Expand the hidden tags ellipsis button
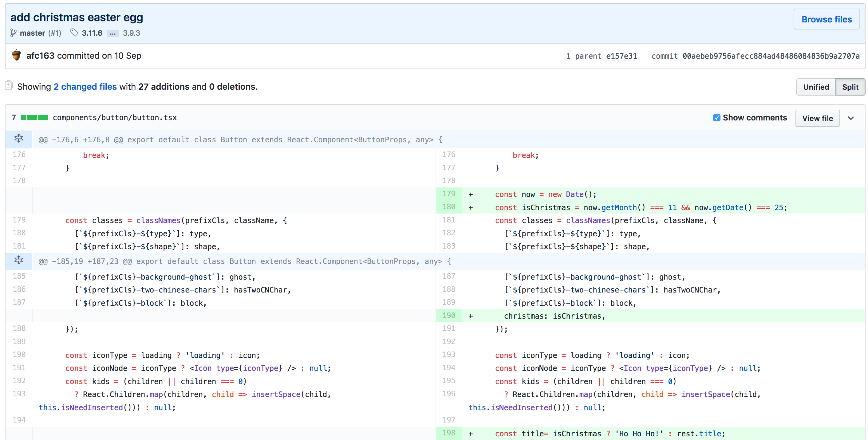This screenshot has height=440, width=868. tap(112, 33)
